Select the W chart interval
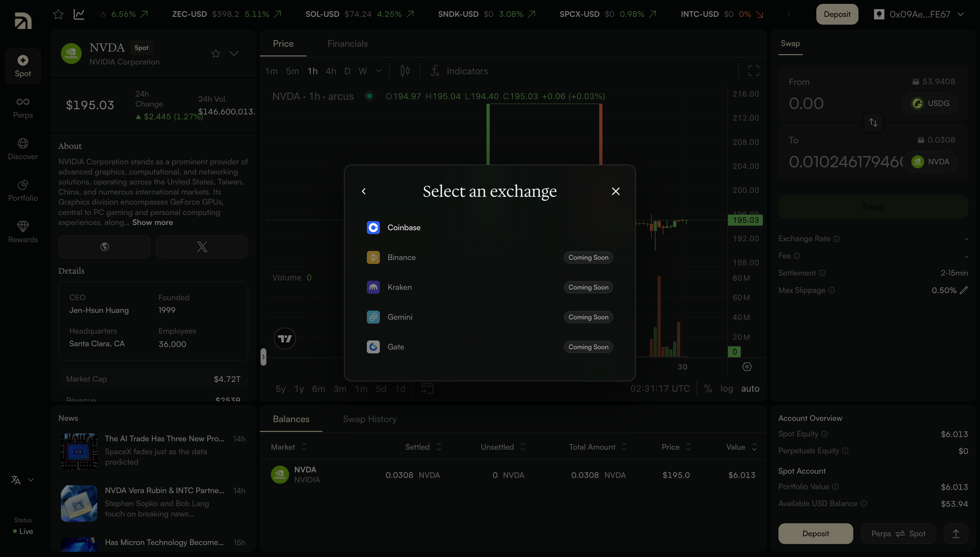Screen dimensions: 980x557 [363, 71]
